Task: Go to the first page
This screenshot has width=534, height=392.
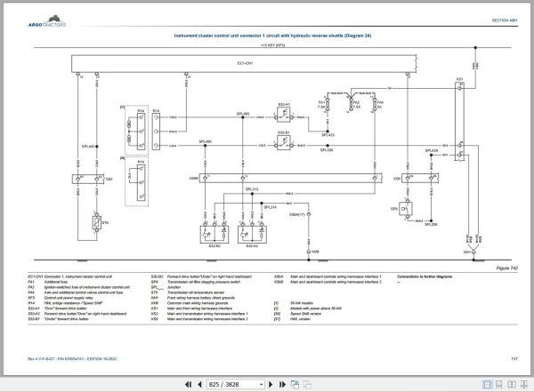Action: point(188,385)
